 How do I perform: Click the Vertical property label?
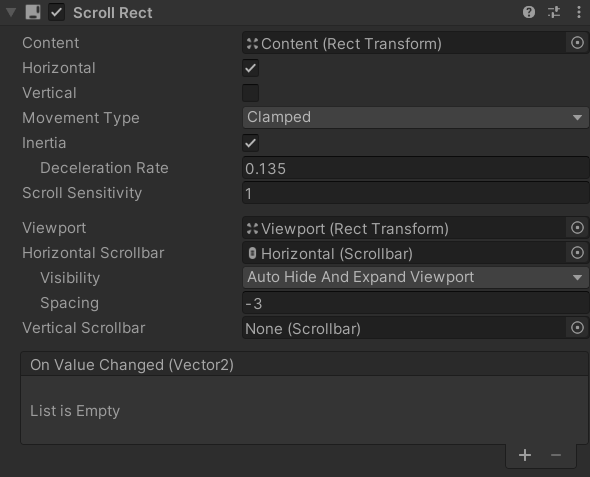49,93
